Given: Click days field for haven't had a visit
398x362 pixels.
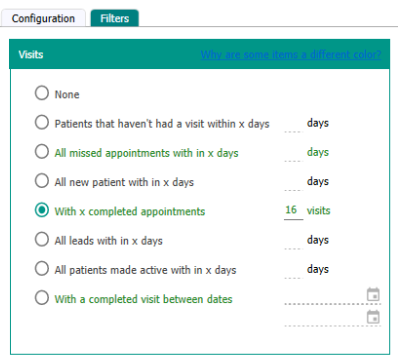Looking at the screenshot, I should [293, 124].
